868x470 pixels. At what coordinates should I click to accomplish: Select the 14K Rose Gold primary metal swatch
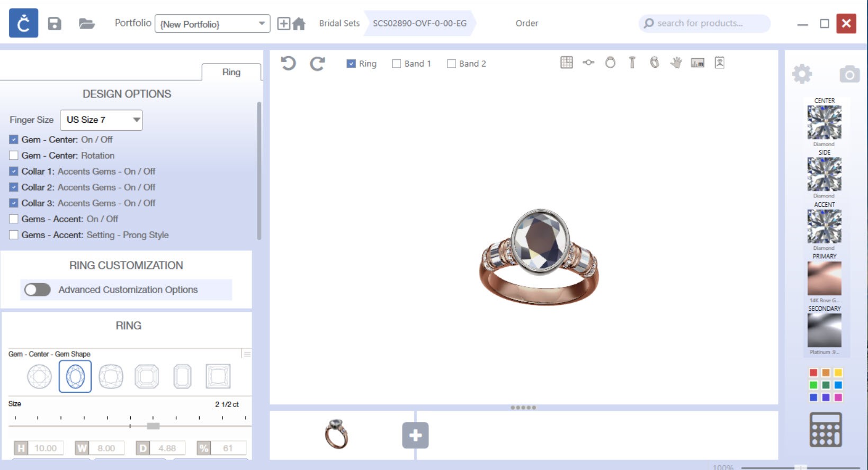tap(824, 278)
